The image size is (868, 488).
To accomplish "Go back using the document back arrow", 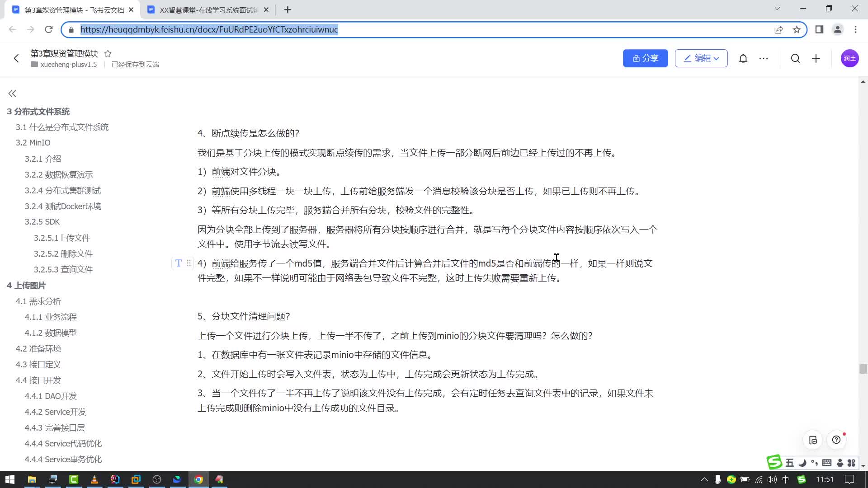I will (16, 58).
